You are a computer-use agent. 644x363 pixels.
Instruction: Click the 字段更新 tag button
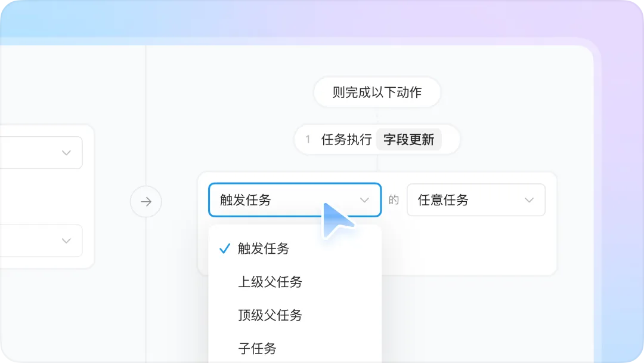408,140
